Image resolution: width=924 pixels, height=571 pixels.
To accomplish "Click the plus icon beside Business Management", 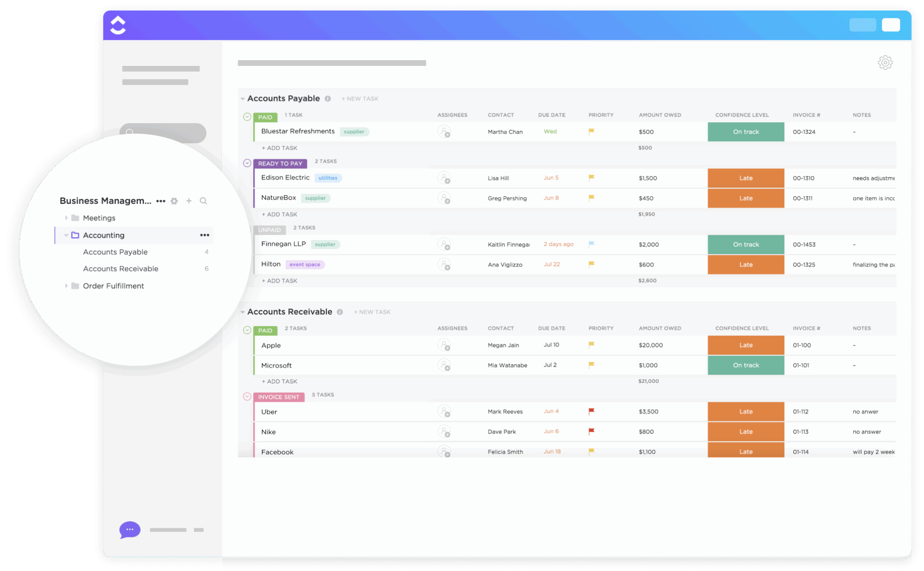I will (189, 201).
